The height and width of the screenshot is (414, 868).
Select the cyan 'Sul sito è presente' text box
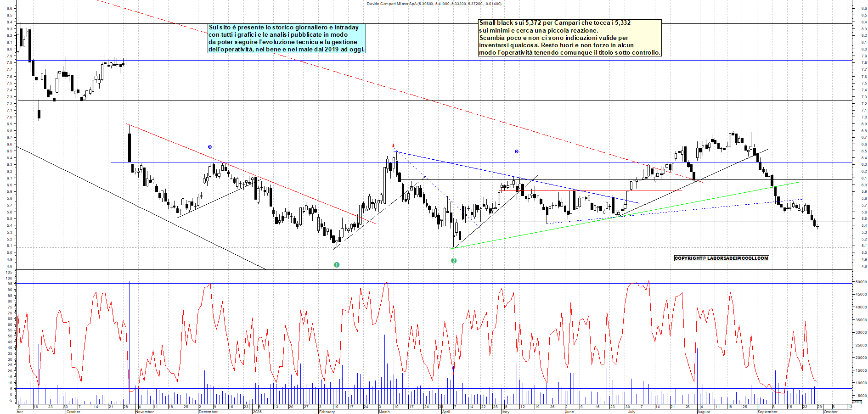pyautogui.click(x=287, y=39)
